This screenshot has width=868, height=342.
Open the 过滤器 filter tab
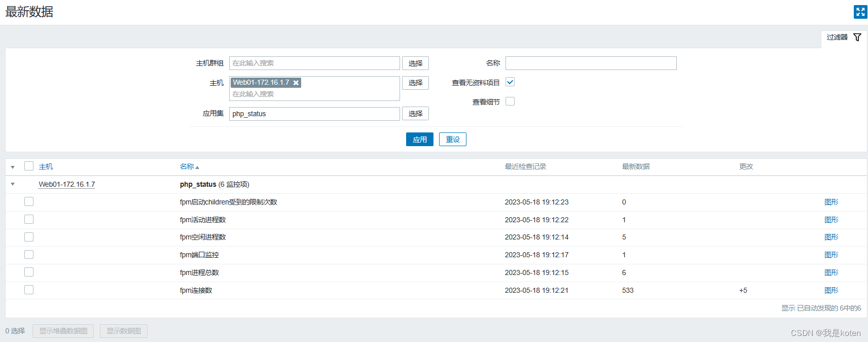(x=837, y=37)
